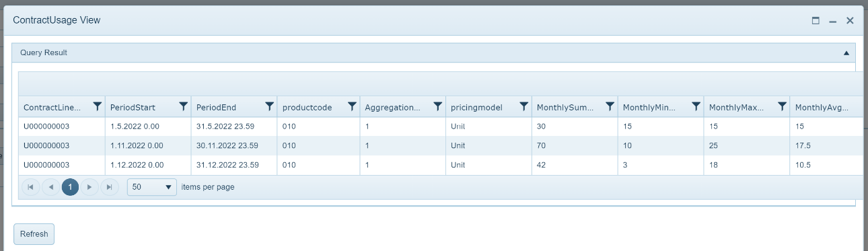Open filter for ContractLine column
Image resolution: width=868 pixels, height=251 pixels.
click(98, 106)
